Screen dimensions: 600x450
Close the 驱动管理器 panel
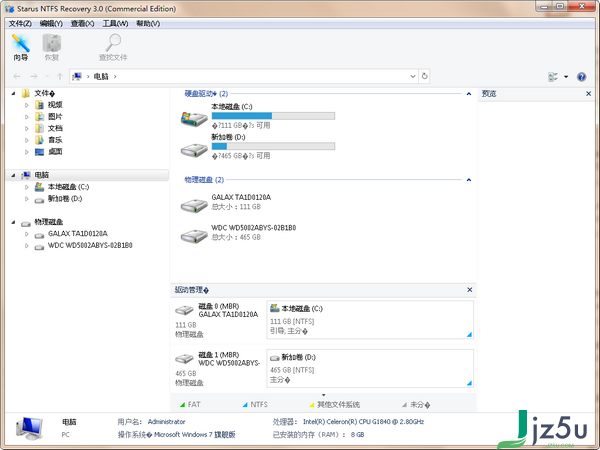[470, 290]
